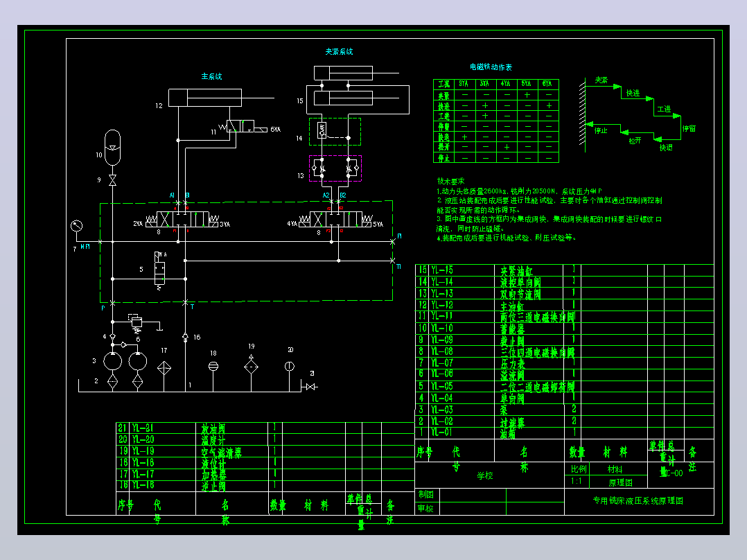Click the heater symbol labeled 17
747x560 pixels.
(x=164, y=369)
